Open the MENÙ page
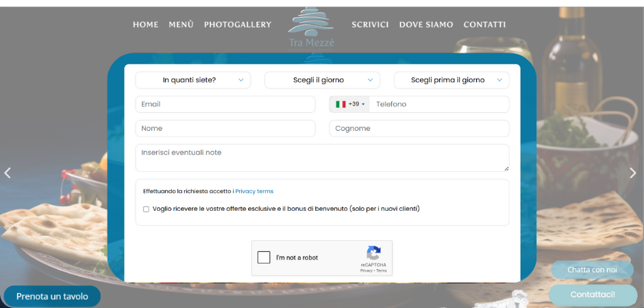This screenshot has height=308, width=644. [x=181, y=25]
